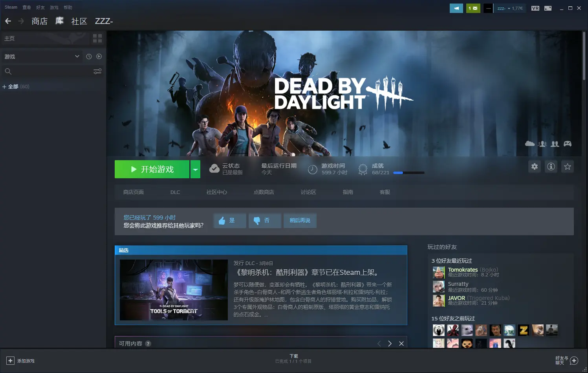
Task: Go forward with the right arrow
Action: pos(21,21)
